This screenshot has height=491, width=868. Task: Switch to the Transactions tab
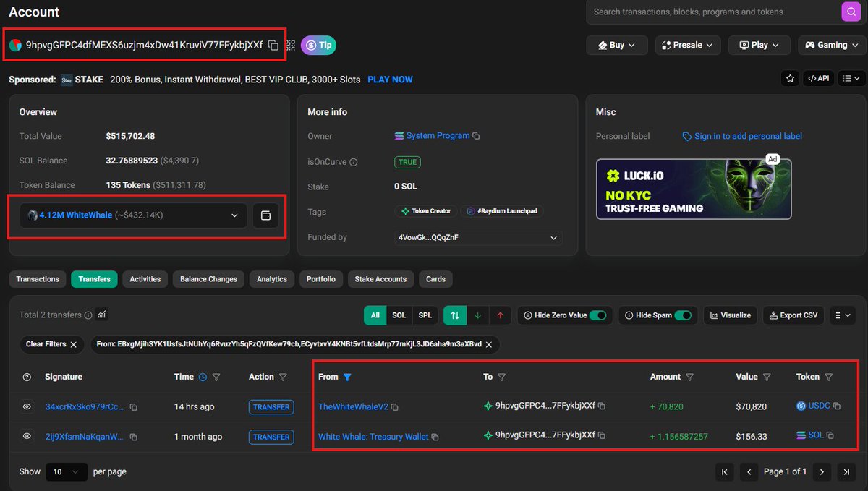click(38, 279)
